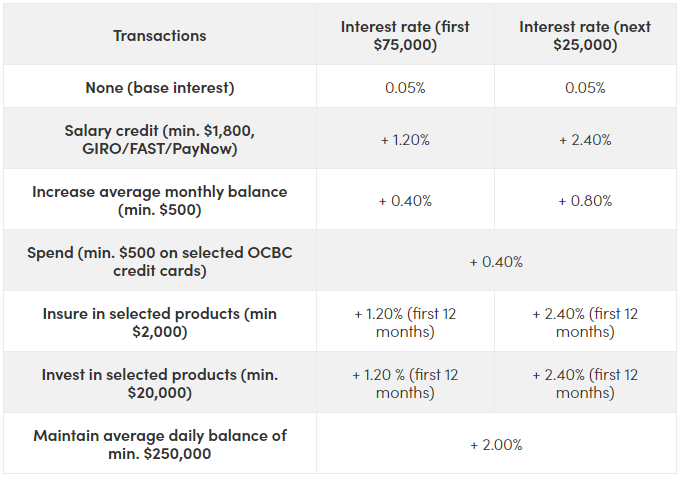
Task: Select Increase average monthly balance row label
Action: point(160,200)
